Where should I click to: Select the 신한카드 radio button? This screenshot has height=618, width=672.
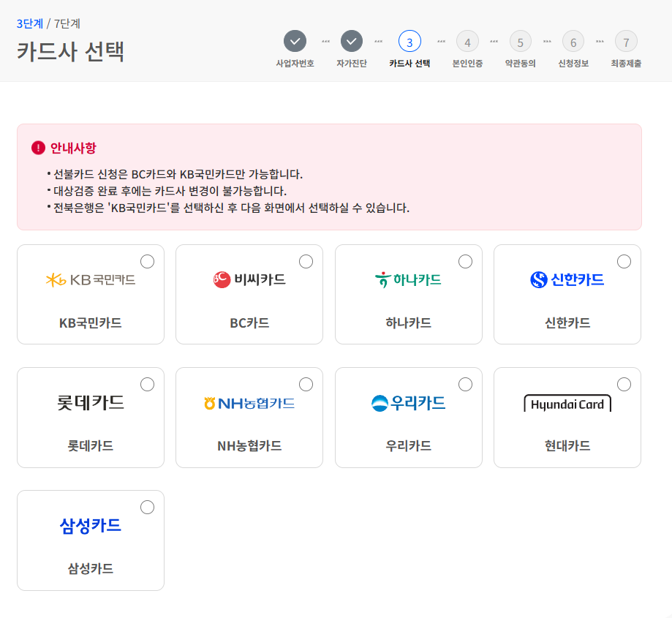pyautogui.click(x=624, y=261)
